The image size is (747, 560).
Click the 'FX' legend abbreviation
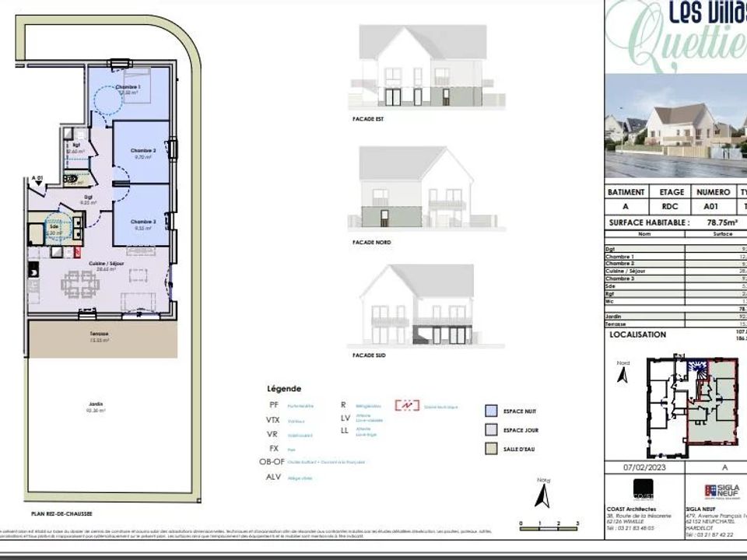(x=274, y=449)
